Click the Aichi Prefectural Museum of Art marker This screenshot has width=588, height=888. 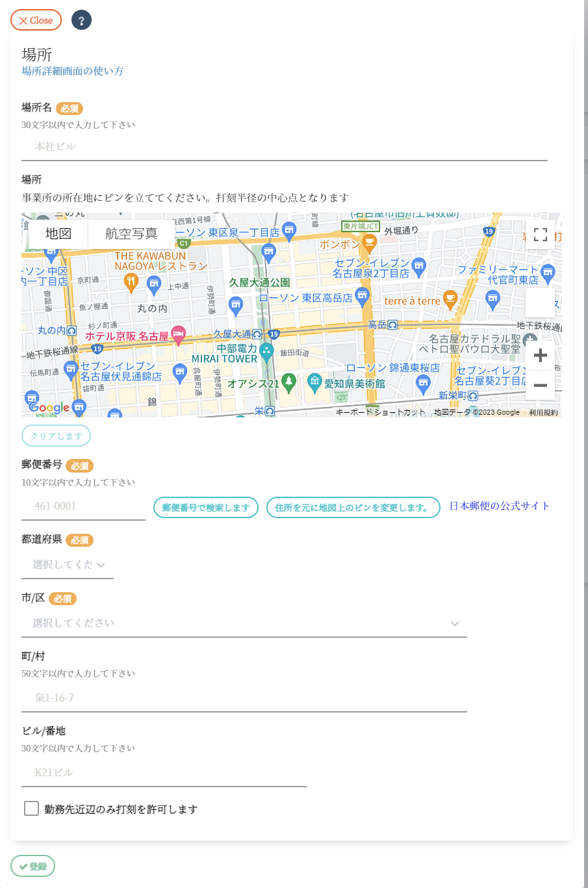(x=315, y=382)
